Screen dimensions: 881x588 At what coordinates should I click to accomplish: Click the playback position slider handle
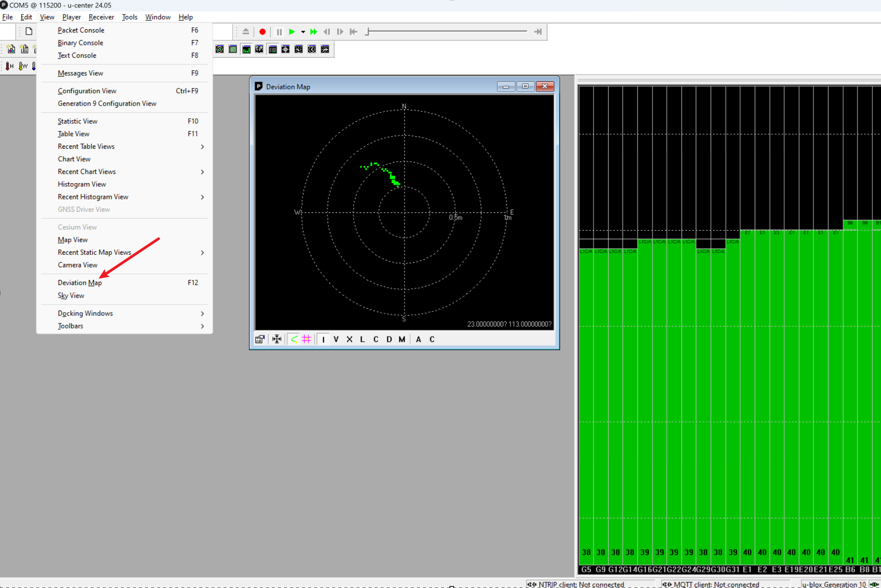[367, 32]
